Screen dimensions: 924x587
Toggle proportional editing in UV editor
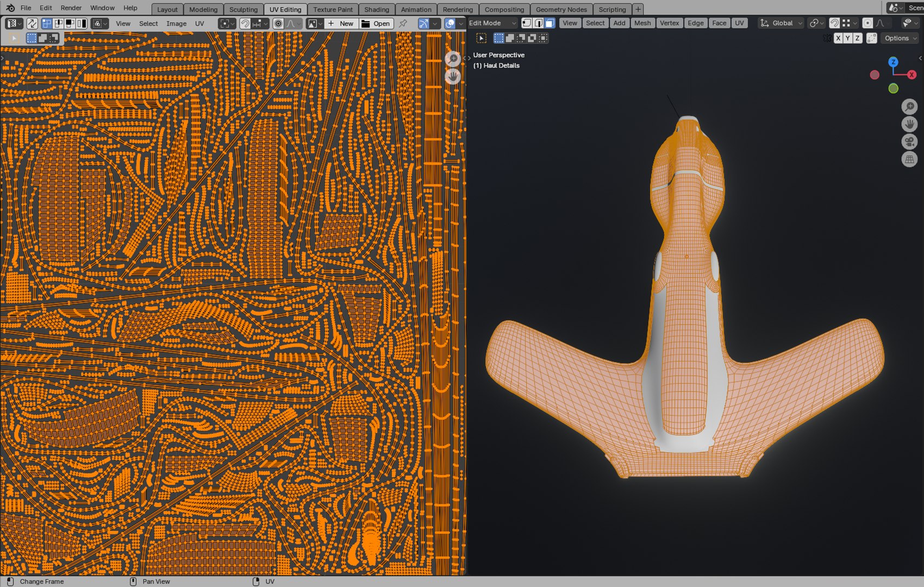278,23
